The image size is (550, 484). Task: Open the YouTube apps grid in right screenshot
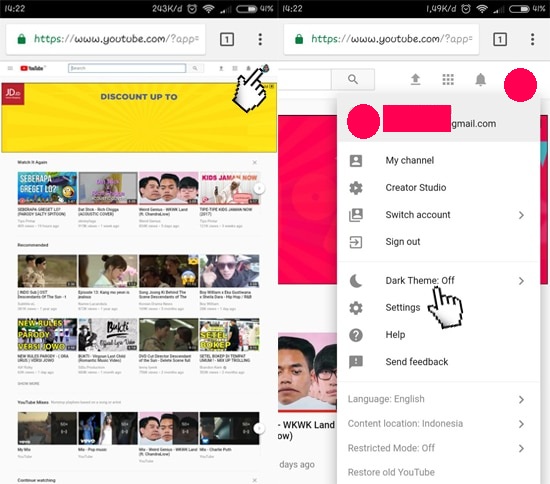(448, 80)
